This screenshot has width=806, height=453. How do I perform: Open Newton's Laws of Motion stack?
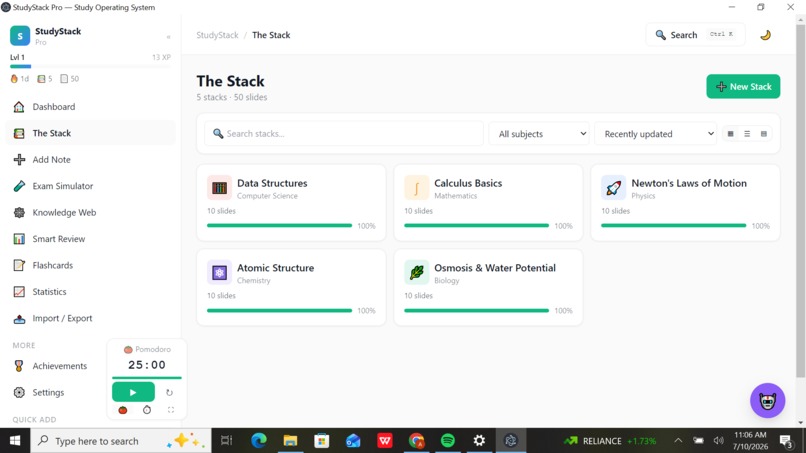tap(685, 203)
